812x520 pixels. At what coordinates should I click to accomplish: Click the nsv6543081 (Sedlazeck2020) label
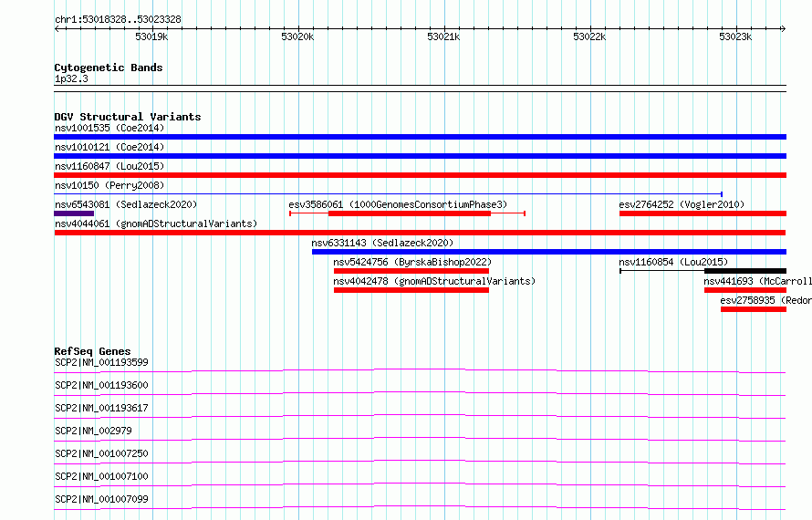pos(126,204)
